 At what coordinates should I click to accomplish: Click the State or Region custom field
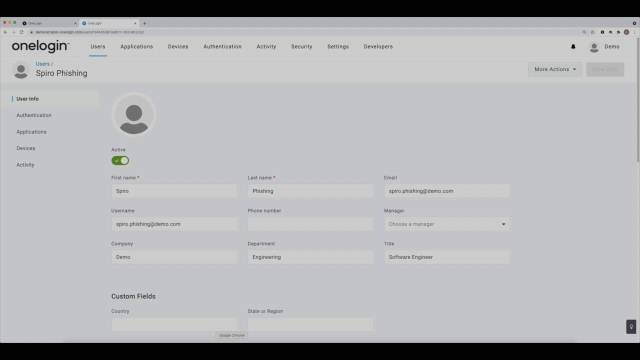tap(310, 324)
